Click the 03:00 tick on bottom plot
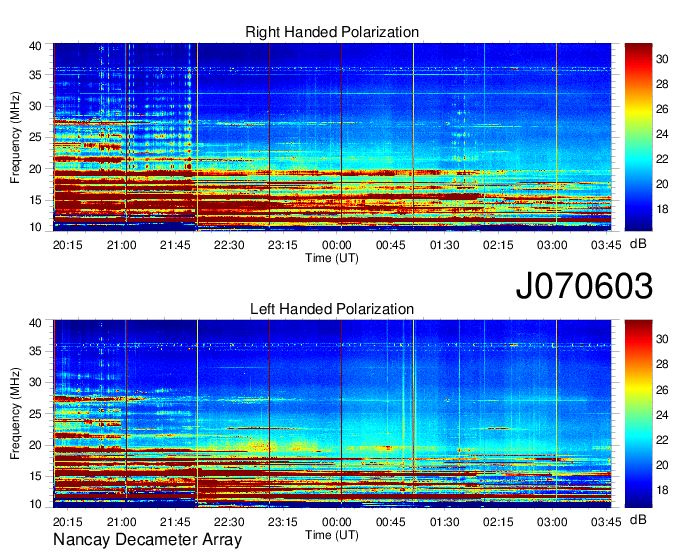Image resolution: width=680 pixels, height=552 pixels. pos(552,522)
